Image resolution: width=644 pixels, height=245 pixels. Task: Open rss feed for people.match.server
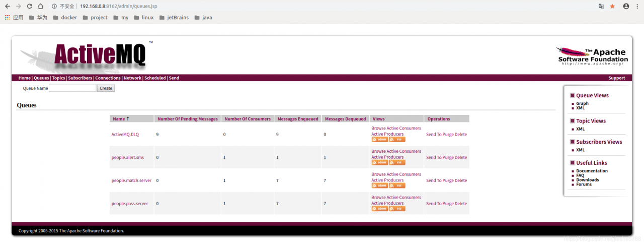click(397, 186)
